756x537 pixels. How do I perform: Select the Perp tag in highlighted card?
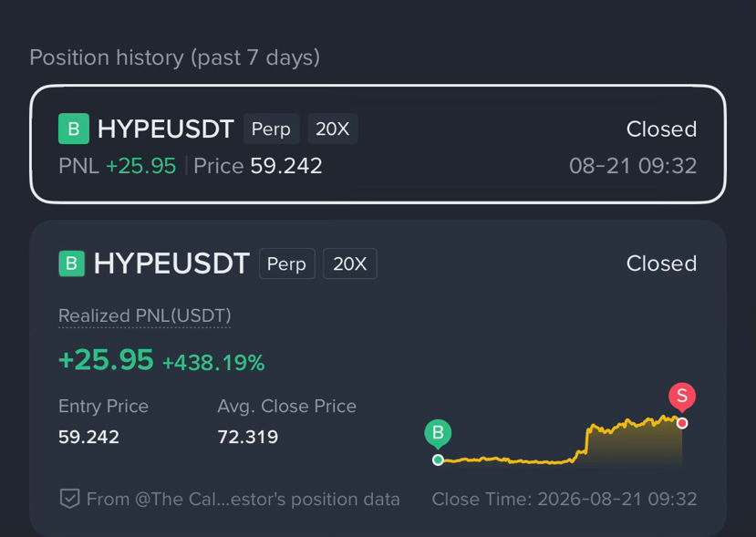pos(272,129)
